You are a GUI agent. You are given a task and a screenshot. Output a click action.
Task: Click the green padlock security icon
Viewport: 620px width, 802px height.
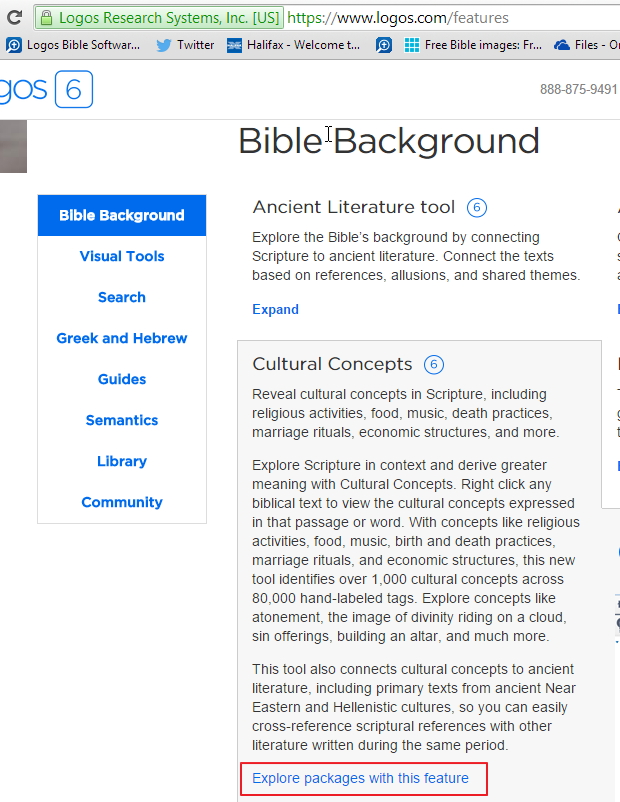47,18
